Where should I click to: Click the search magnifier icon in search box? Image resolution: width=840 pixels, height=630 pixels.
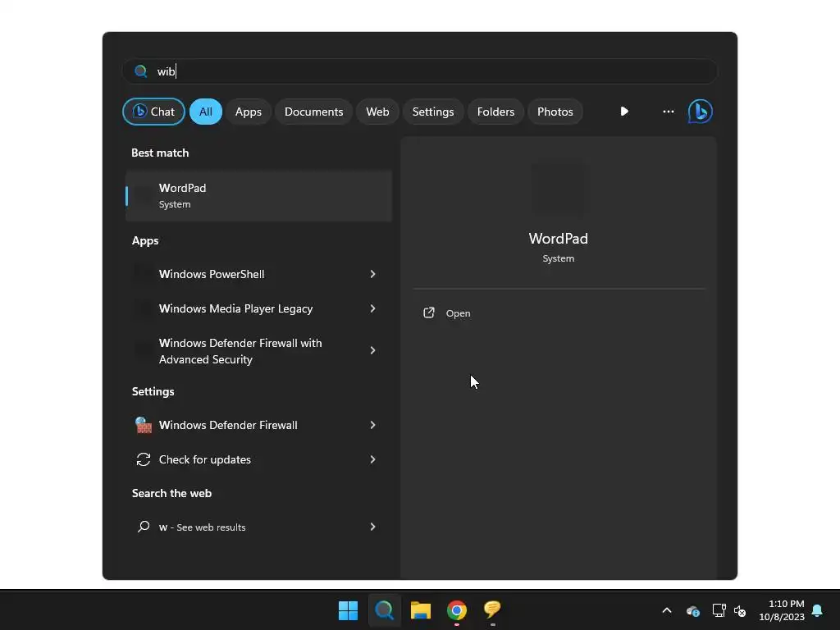tap(140, 71)
